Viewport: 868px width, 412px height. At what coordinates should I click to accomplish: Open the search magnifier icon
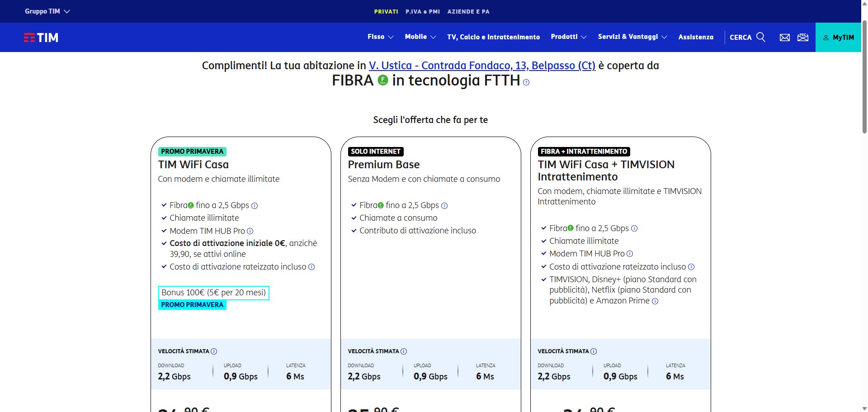click(x=761, y=37)
